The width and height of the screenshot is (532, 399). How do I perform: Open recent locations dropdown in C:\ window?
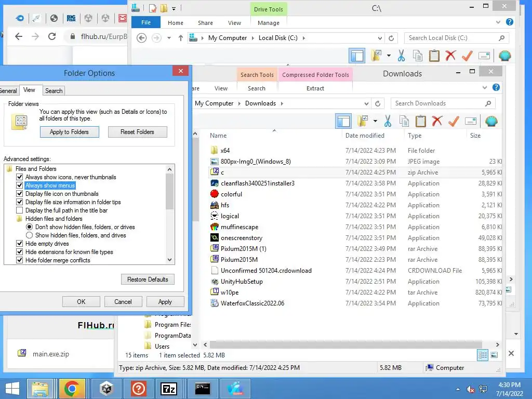[169, 38]
